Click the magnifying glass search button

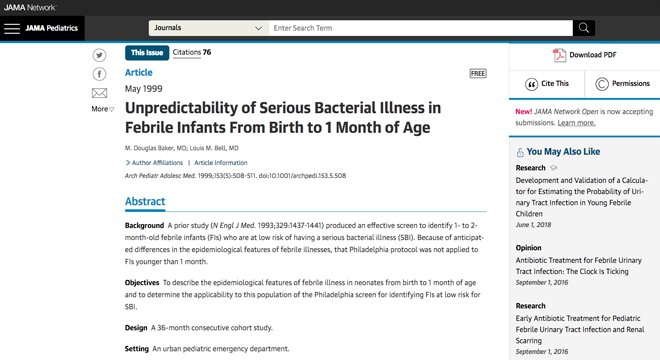[584, 28]
